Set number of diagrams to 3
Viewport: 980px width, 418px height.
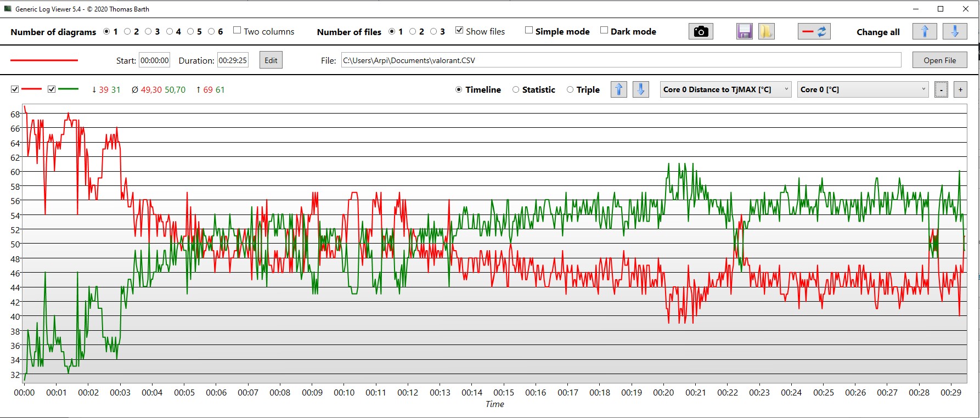(x=148, y=32)
